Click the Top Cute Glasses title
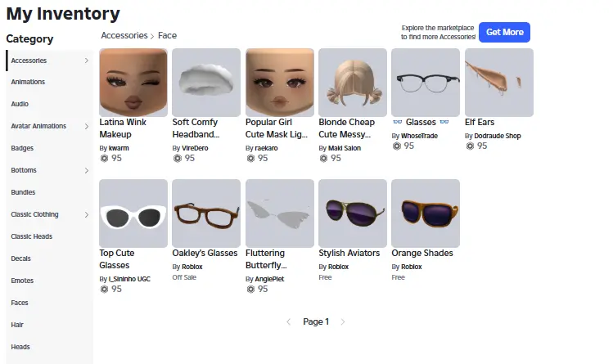Screen dimensions: 613x364 coord(117,259)
